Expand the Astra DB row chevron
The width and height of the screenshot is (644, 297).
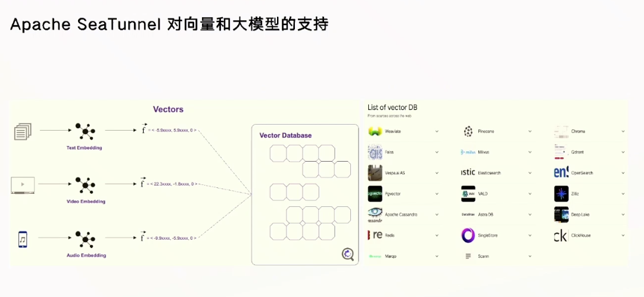coord(530,215)
